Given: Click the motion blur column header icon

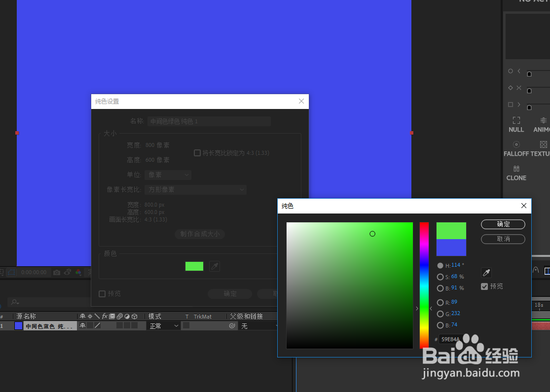Looking at the screenshot, I should 119,316.
